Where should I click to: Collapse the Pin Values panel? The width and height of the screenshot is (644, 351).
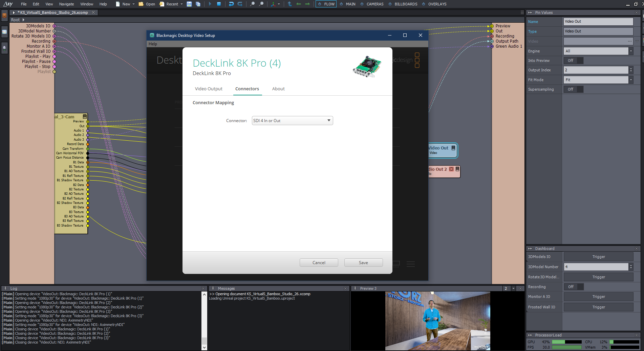pos(530,13)
